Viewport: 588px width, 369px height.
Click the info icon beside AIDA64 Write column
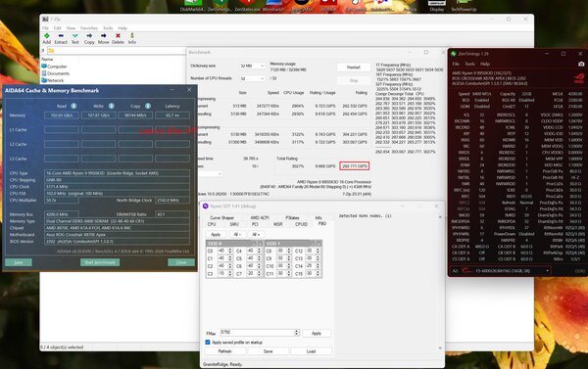pos(112,106)
